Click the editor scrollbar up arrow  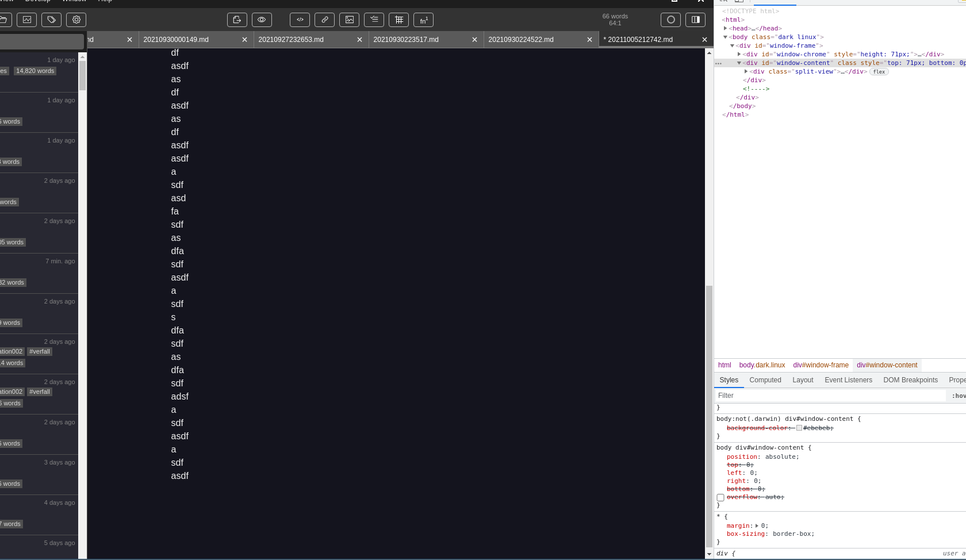(709, 52)
